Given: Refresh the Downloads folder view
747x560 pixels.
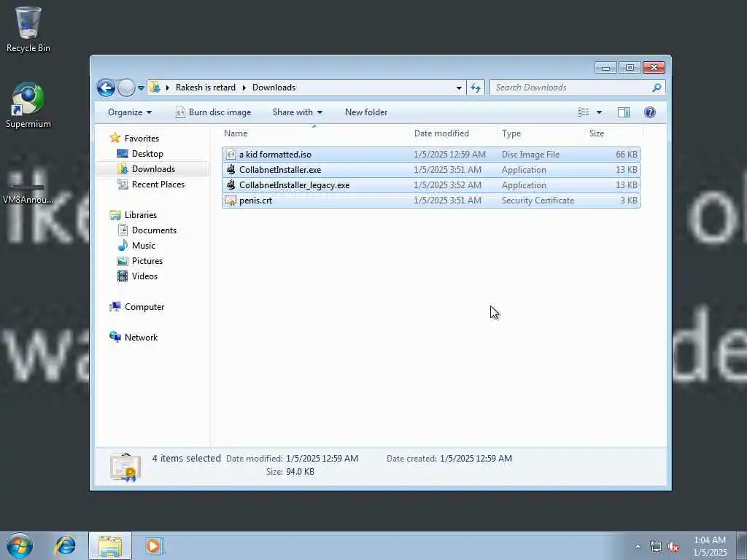Looking at the screenshot, I should 476,87.
